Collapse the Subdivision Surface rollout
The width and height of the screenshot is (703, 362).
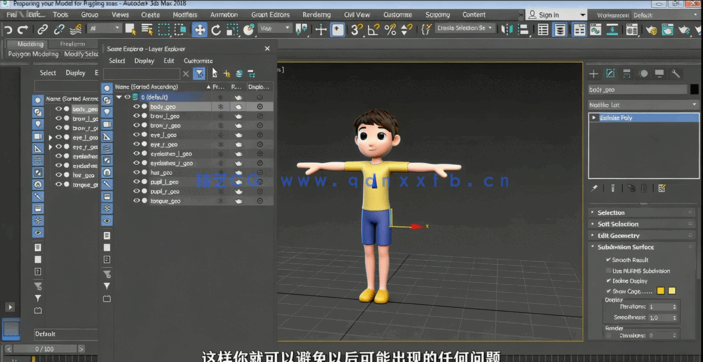[642, 247]
